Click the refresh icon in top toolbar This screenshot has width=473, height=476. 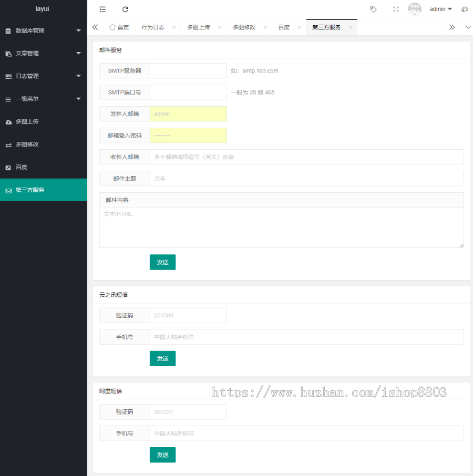[125, 9]
